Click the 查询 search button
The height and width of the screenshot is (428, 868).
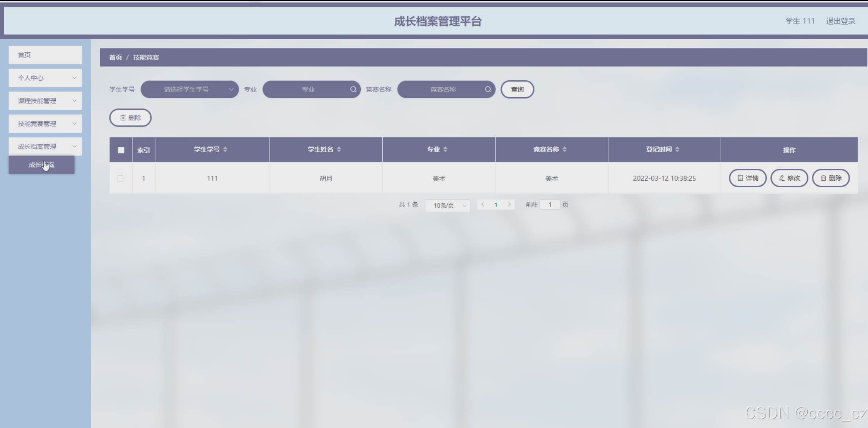click(x=517, y=89)
